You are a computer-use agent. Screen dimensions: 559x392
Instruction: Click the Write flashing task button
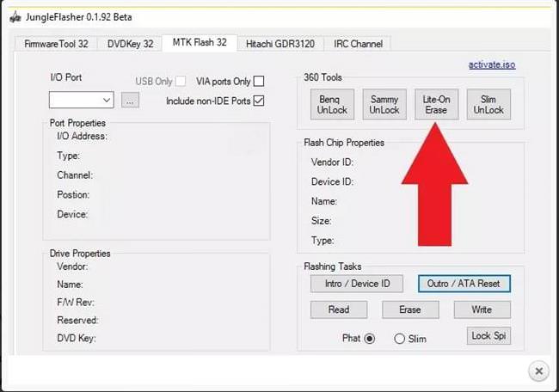point(482,309)
